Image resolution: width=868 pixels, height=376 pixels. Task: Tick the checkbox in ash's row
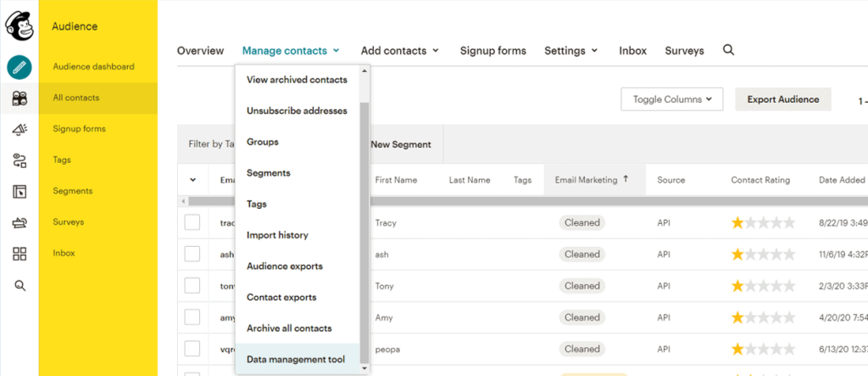pyautogui.click(x=192, y=254)
